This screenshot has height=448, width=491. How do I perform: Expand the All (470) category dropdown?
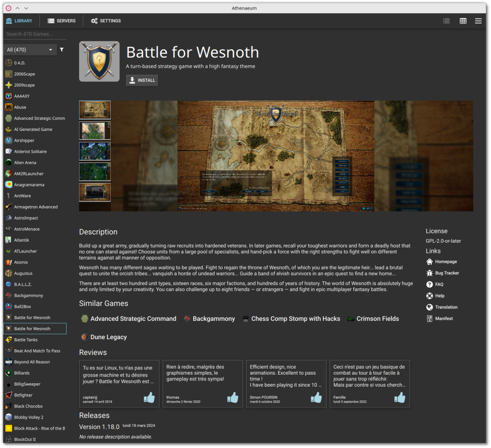pyautogui.click(x=30, y=49)
